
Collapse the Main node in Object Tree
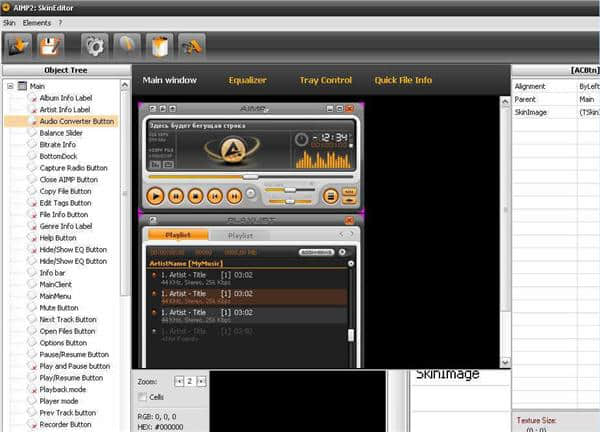10,86
